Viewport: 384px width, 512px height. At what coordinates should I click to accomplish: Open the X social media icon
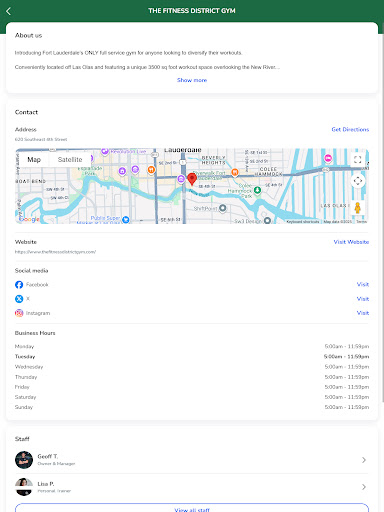(x=19, y=299)
